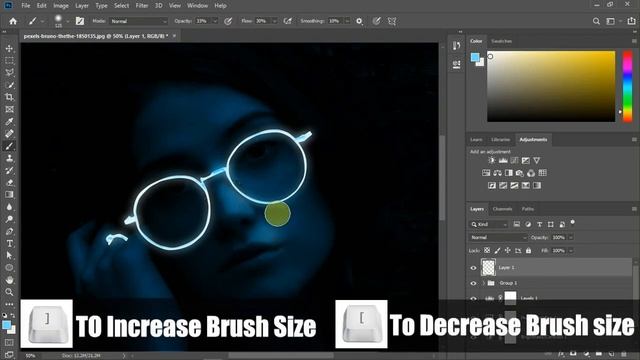
Task: Click the foreground color swatch in Color panel
Action: point(475,58)
